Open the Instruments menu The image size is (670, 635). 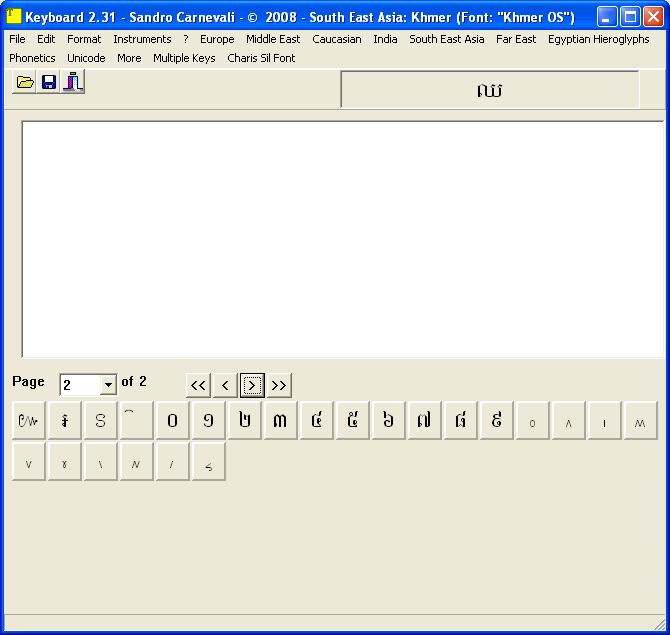tap(142, 39)
